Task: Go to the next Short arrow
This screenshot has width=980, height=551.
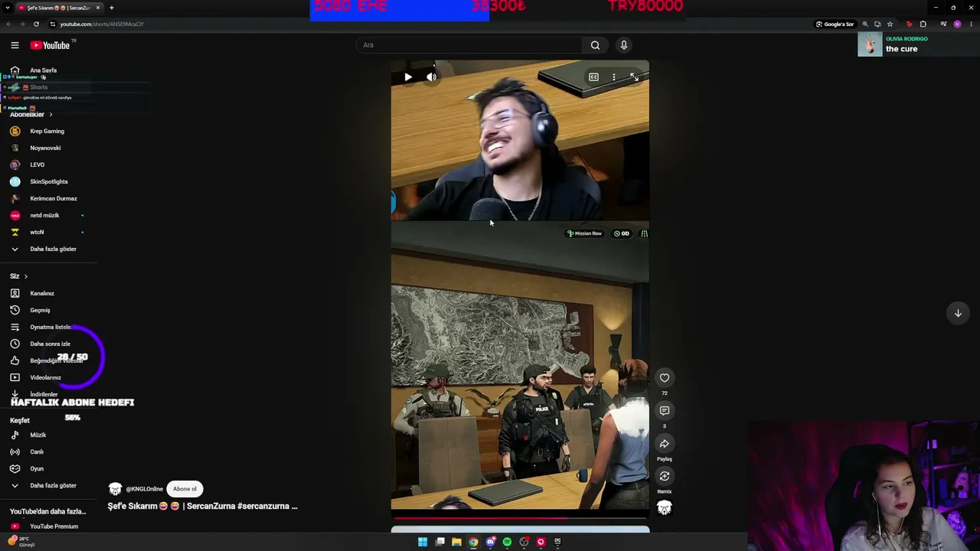Action: point(958,313)
